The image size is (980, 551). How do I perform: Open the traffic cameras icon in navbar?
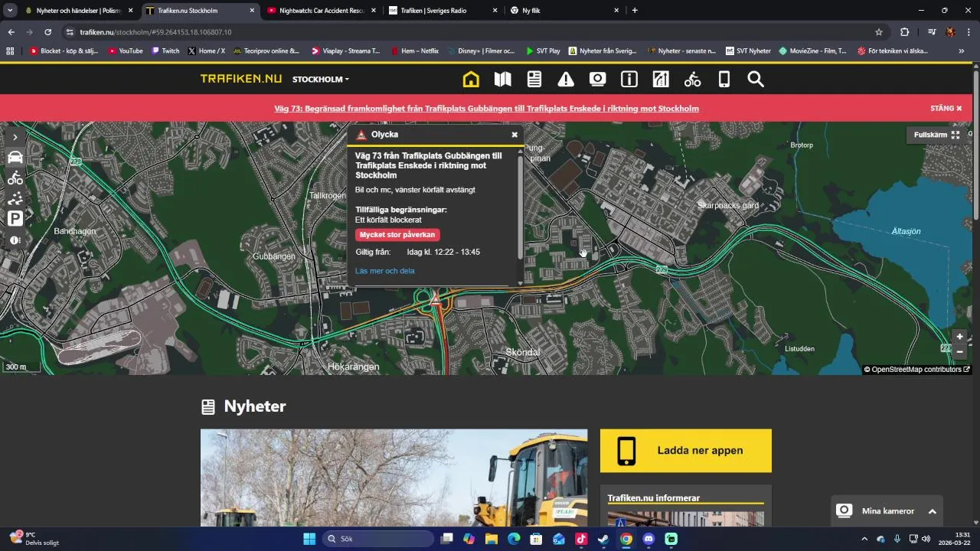[x=597, y=80]
